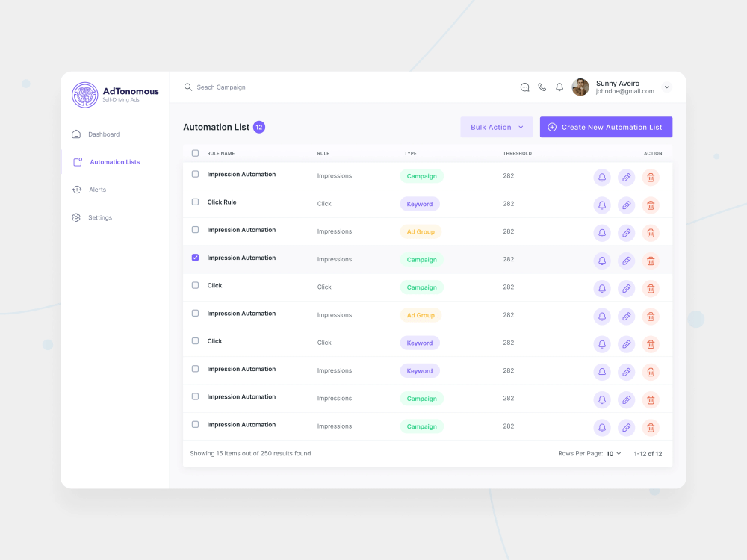Select the edit pencil for the first Impression Automation

pos(626,177)
